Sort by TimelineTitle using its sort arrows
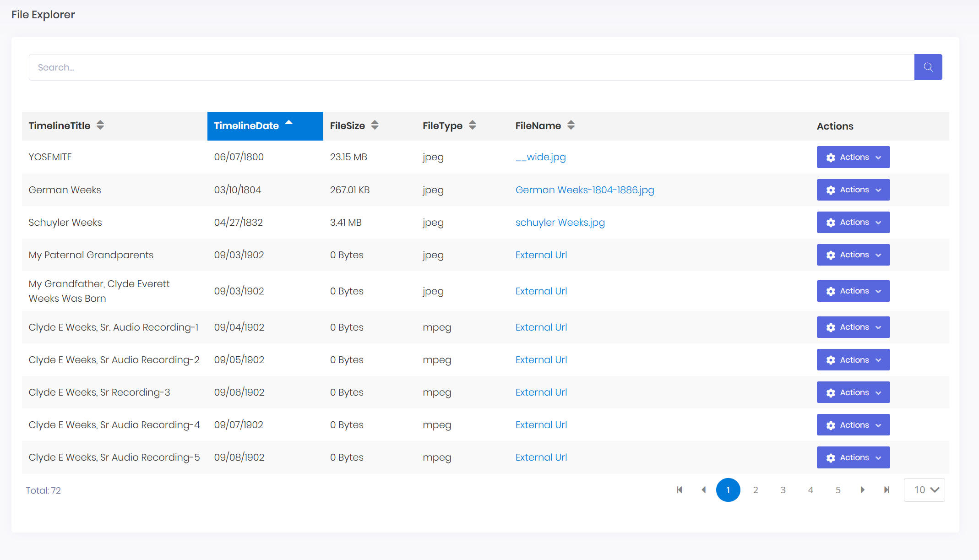The width and height of the screenshot is (979, 560). 100,125
